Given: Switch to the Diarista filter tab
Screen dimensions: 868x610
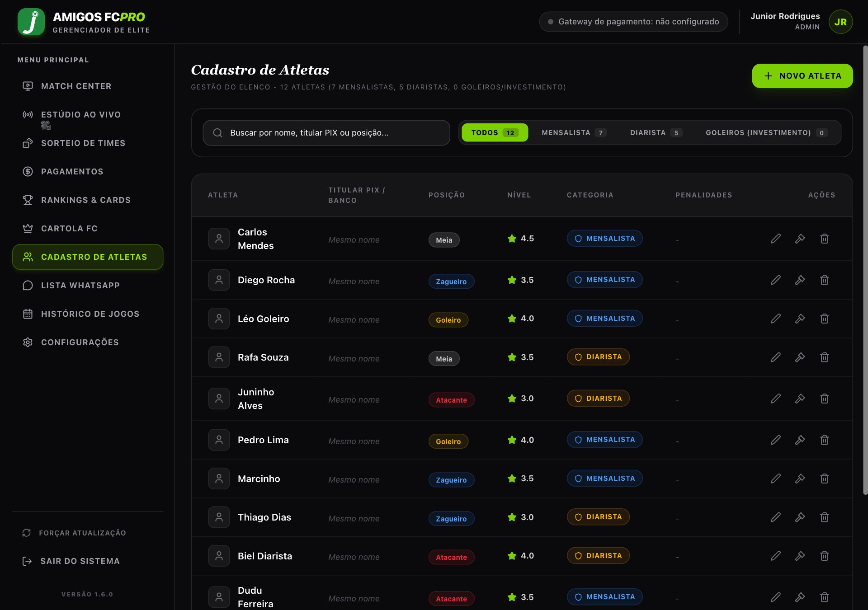Looking at the screenshot, I should click(656, 133).
